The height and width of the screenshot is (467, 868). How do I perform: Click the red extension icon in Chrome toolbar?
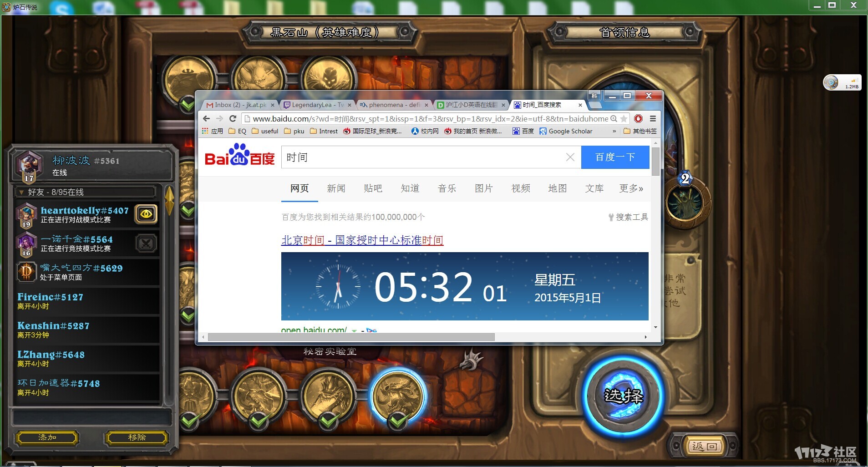(x=639, y=118)
